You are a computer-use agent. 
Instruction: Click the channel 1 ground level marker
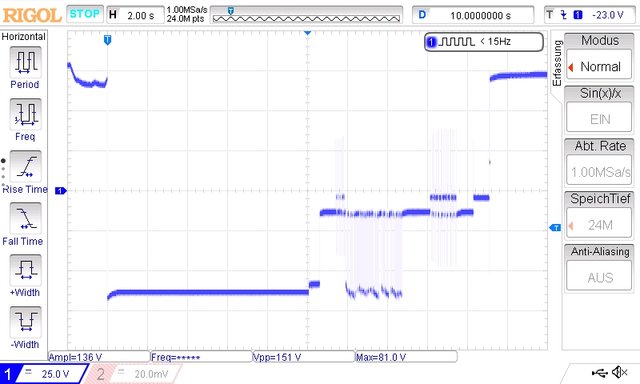click(60, 191)
